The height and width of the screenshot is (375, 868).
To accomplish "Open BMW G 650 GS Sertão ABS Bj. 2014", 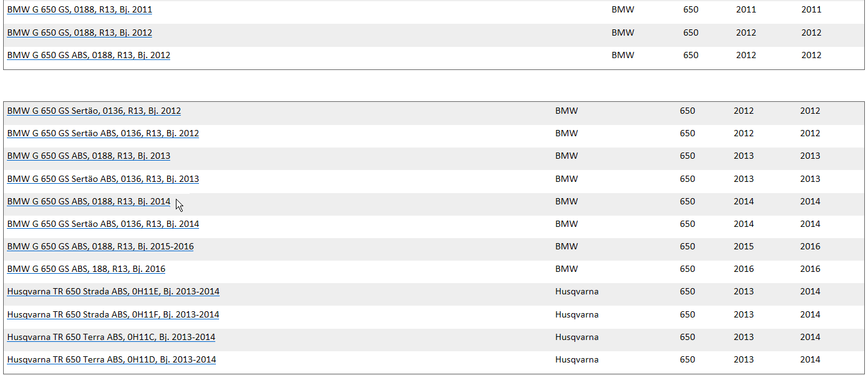I will (x=103, y=224).
